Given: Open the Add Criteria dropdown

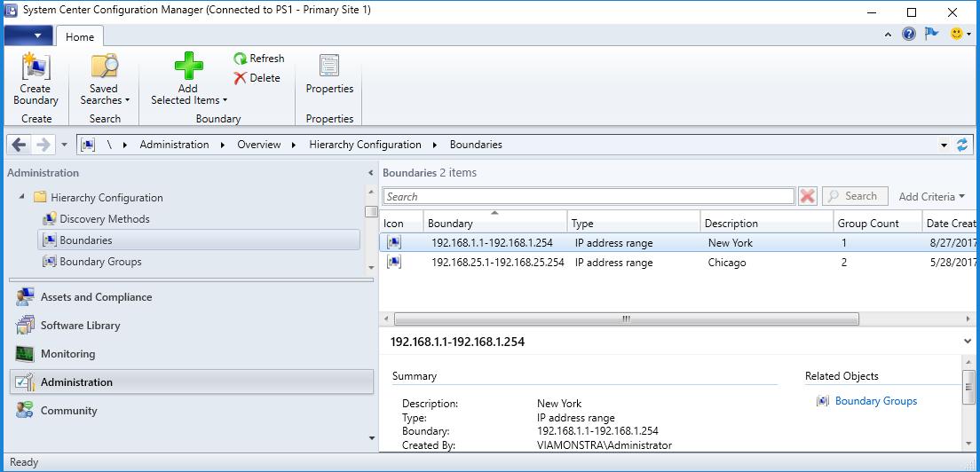Looking at the screenshot, I should tap(932, 197).
